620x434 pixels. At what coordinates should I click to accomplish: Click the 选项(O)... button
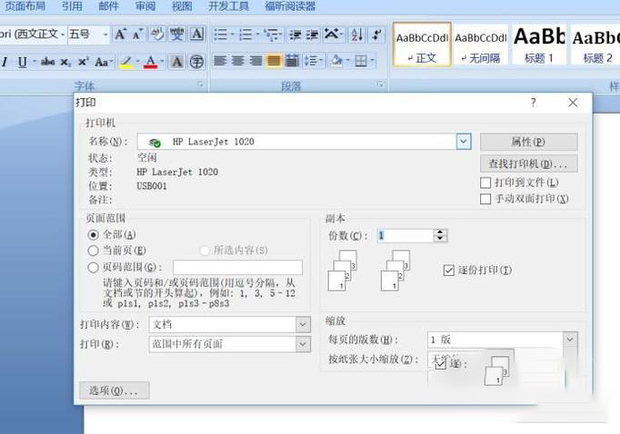[x=114, y=391]
